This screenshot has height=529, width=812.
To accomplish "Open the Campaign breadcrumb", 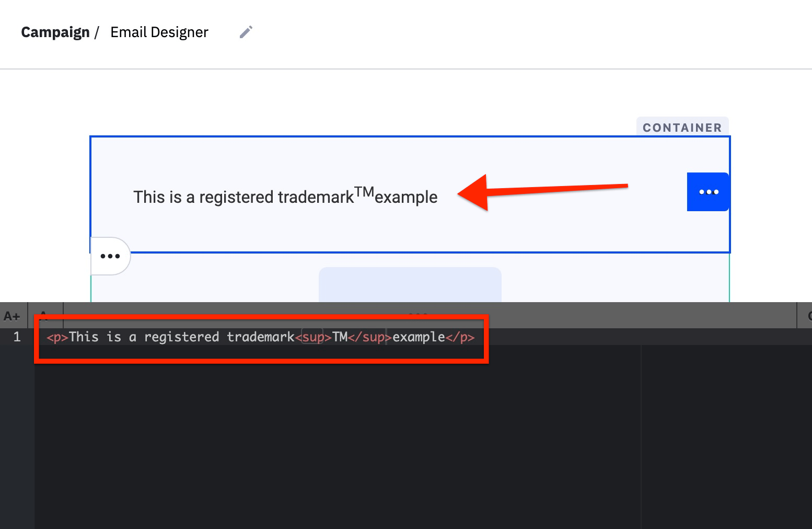I will pos(55,32).
